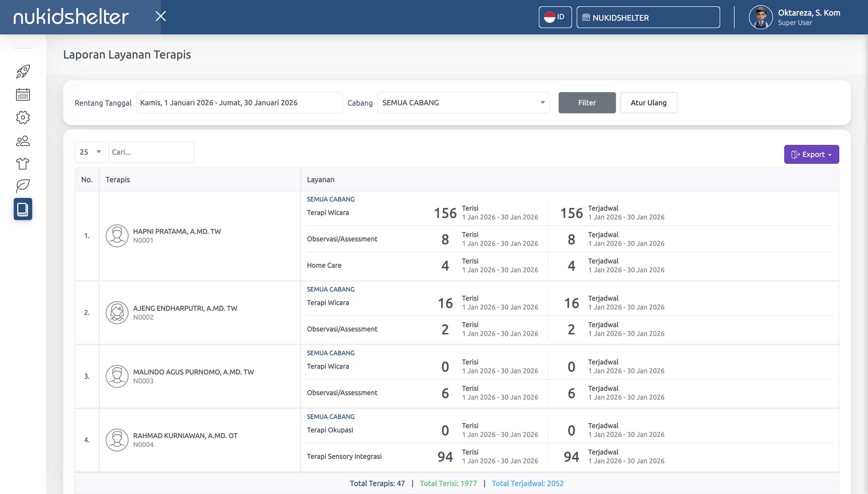The image size is (868, 494).
Task: Switch language via ID flag button
Action: (x=555, y=17)
